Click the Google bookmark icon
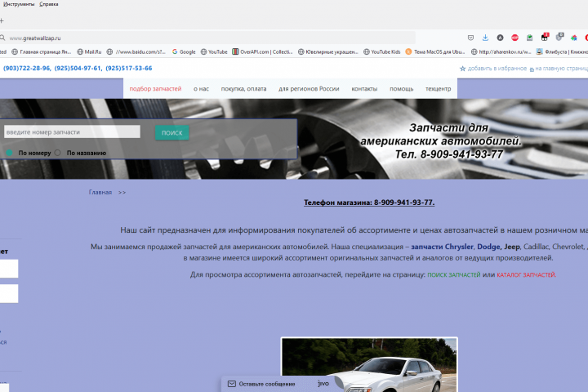Screen dimensions: 588x392 175,51
